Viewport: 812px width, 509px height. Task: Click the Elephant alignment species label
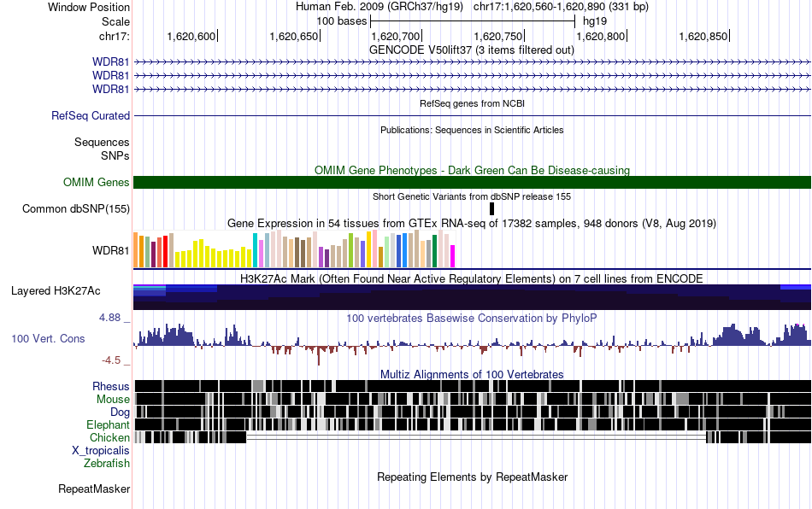[108, 424]
